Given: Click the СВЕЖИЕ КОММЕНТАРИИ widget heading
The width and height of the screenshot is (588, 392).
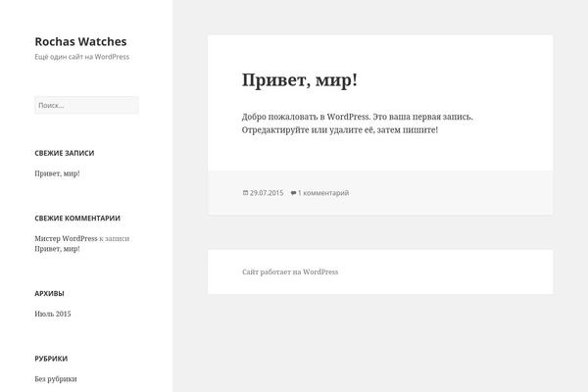Looking at the screenshot, I should 77,218.
